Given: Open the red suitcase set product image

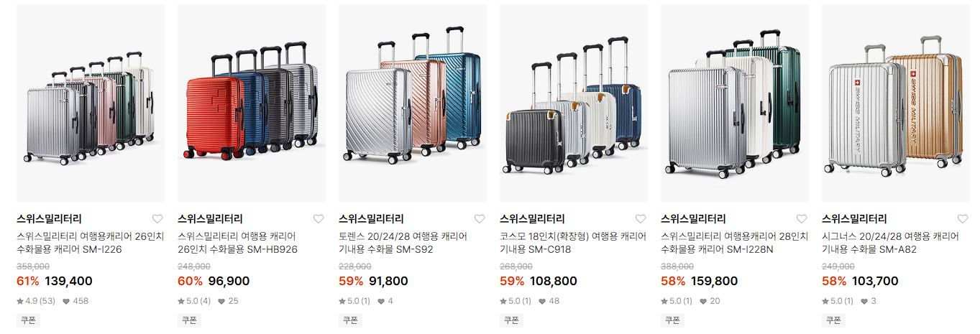Looking at the screenshot, I should click(252, 103).
